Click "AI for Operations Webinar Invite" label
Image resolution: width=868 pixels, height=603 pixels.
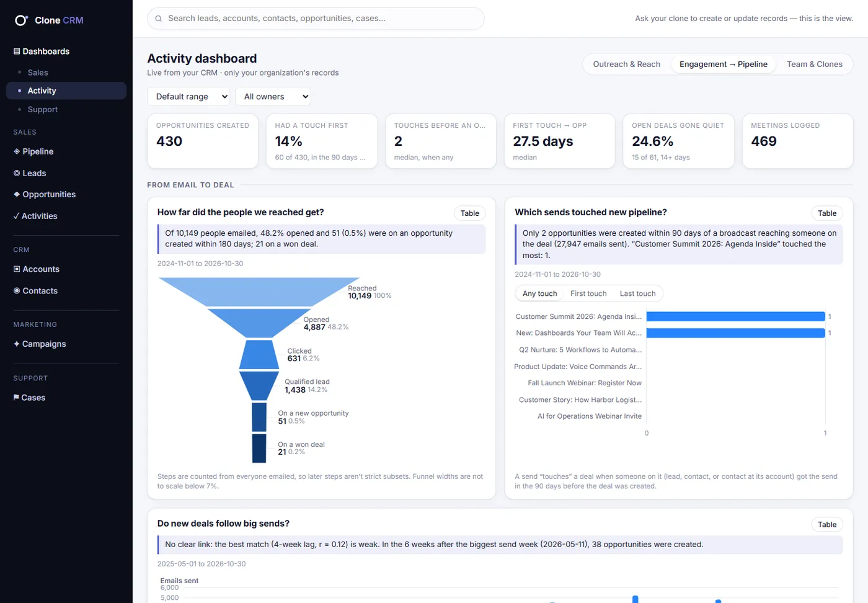click(590, 416)
